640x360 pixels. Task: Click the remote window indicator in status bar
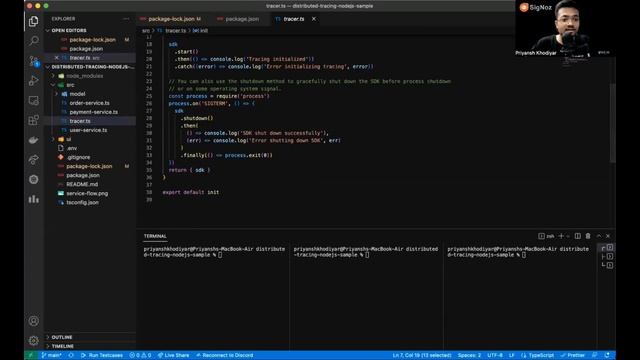tap(30, 355)
